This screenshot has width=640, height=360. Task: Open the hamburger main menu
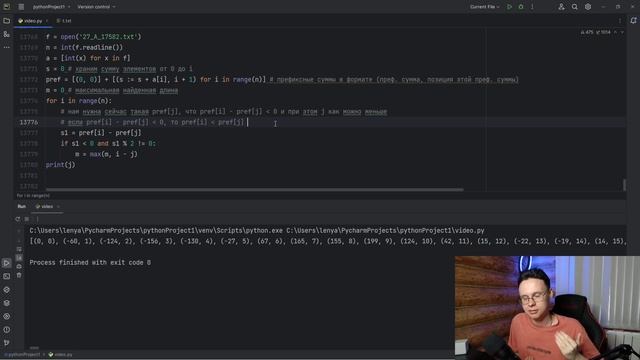coord(21,7)
